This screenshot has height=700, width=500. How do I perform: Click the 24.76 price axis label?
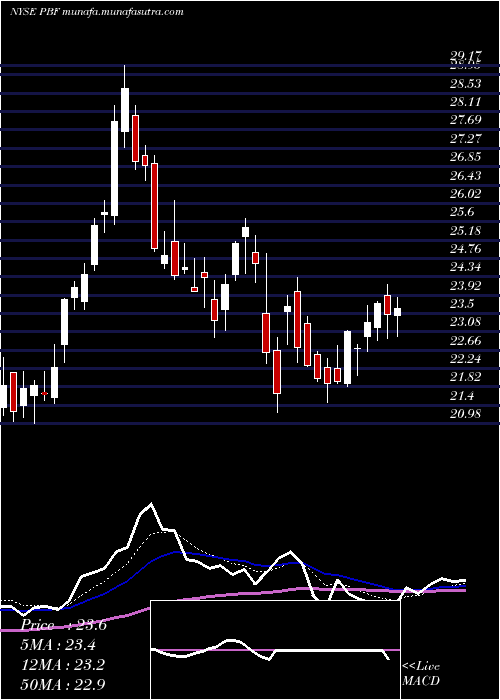pyautogui.click(x=466, y=249)
